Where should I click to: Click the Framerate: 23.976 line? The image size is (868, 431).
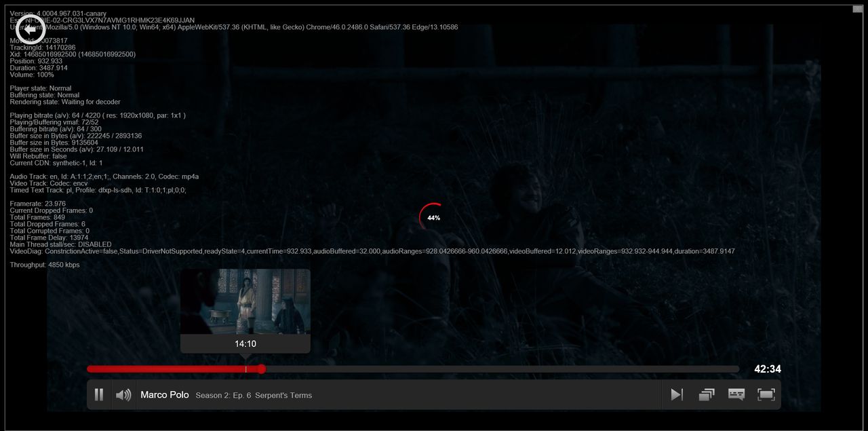pos(38,204)
